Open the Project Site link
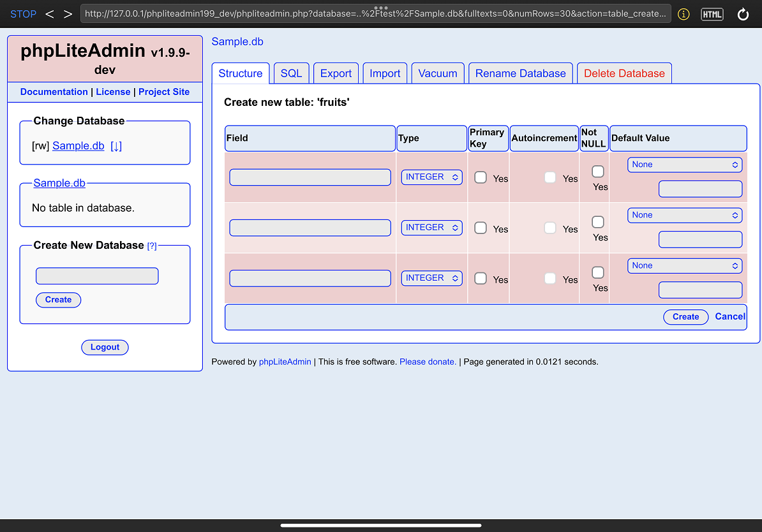This screenshot has height=532, width=762. coord(164,92)
